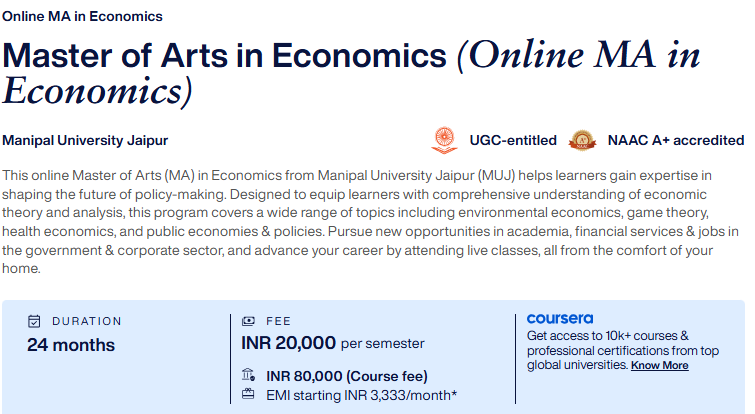Image resolution: width=755 pixels, height=414 pixels.
Task: Click the money icon beside Fee
Action: (x=248, y=321)
